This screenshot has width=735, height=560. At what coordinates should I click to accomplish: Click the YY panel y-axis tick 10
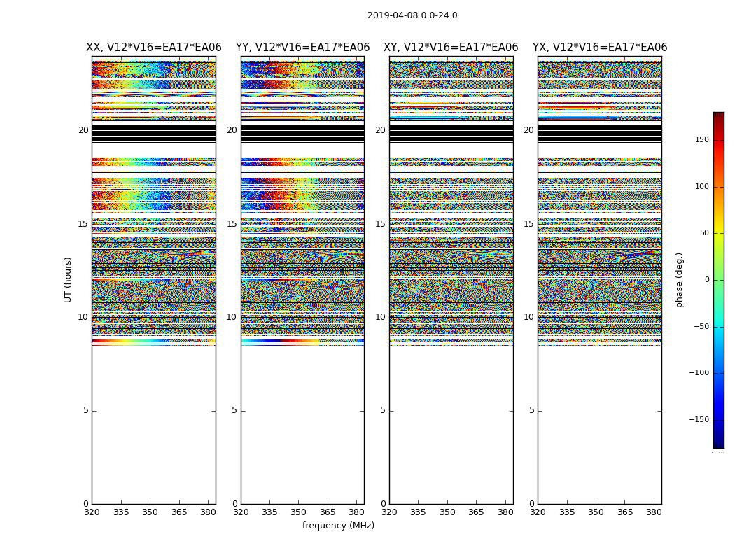tap(232, 317)
